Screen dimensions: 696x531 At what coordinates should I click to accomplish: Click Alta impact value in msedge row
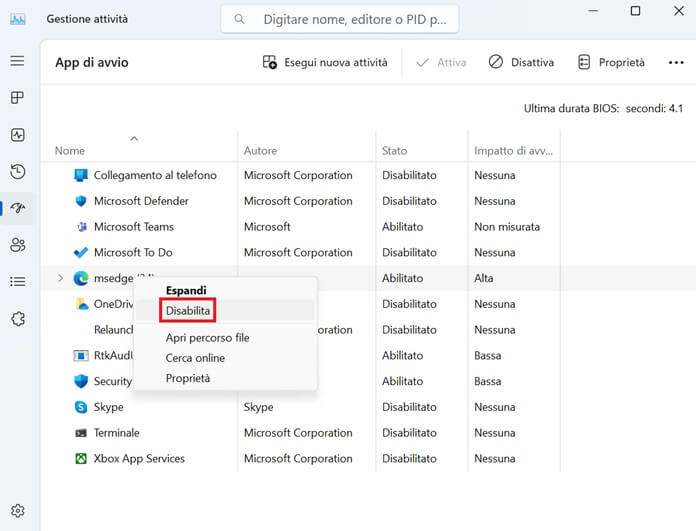point(483,278)
